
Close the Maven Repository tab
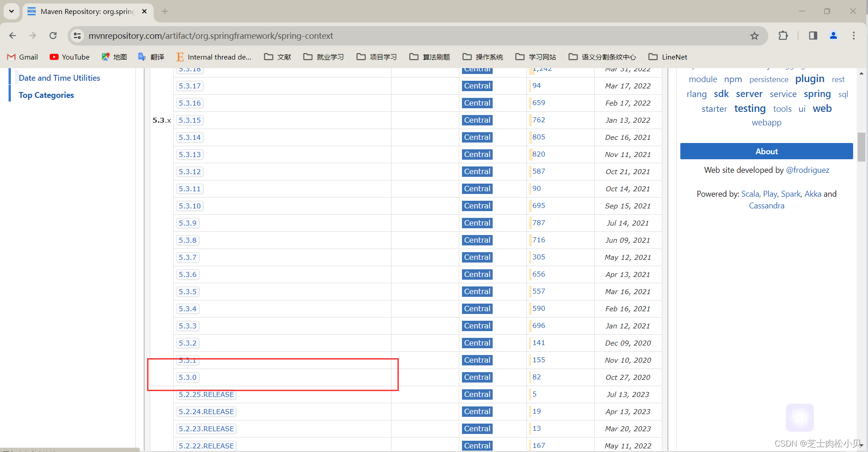(144, 11)
